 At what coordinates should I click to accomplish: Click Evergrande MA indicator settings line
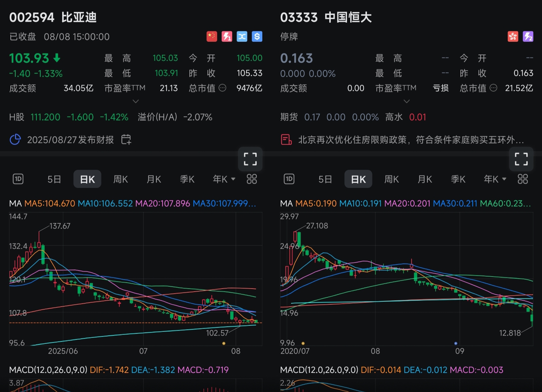(405, 203)
